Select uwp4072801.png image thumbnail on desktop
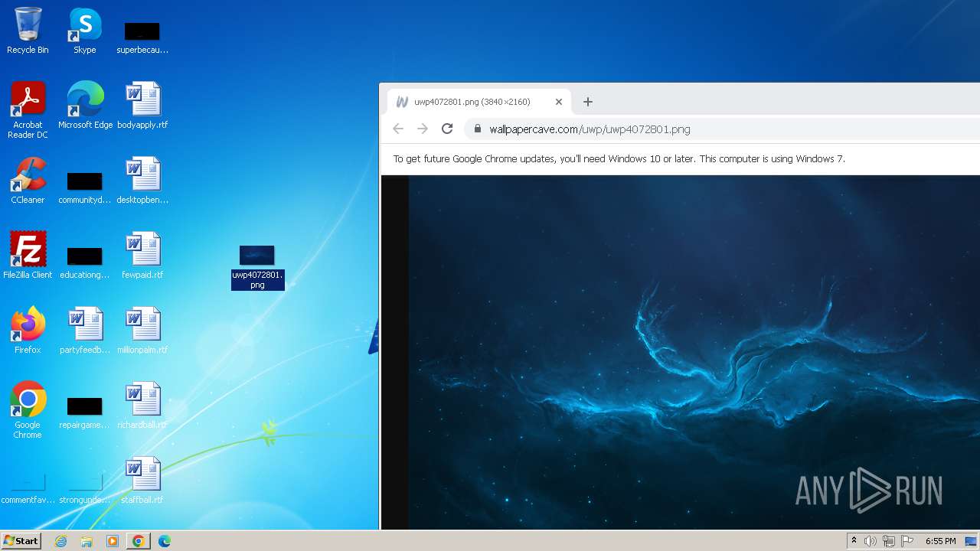 click(257, 267)
